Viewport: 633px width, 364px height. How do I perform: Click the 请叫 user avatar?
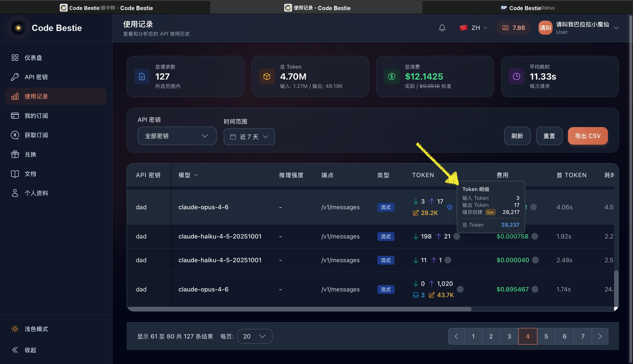point(545,28)
